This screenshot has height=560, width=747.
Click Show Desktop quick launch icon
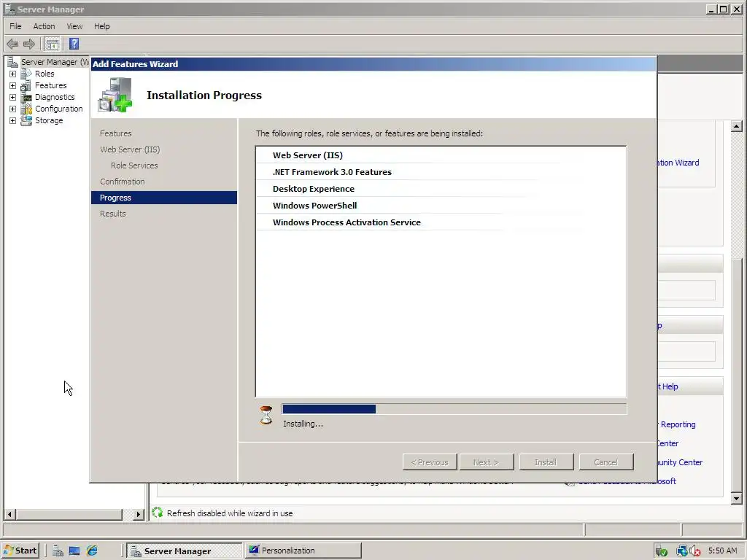(74, 551)
